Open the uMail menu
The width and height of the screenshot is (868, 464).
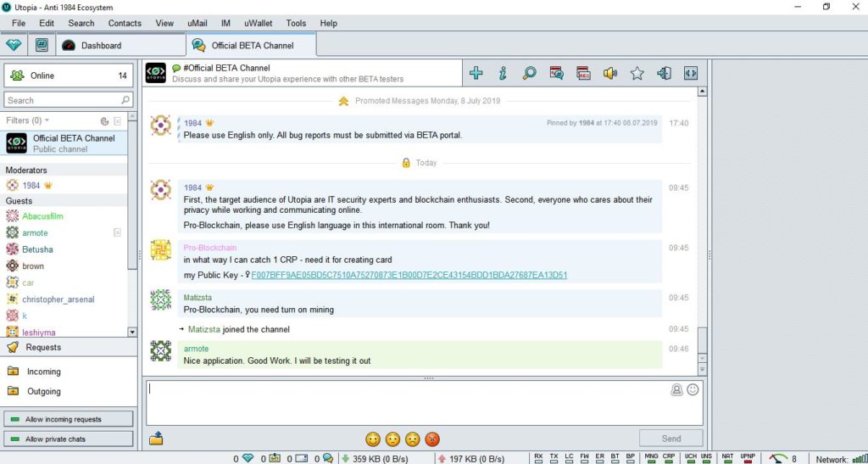tap(197, 23)
